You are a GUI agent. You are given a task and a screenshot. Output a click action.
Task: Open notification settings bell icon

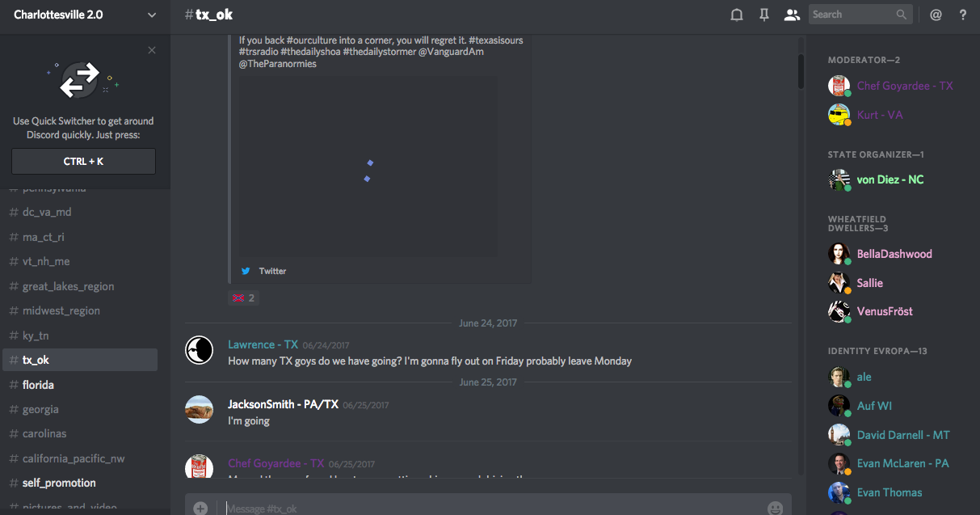[736, 15]
